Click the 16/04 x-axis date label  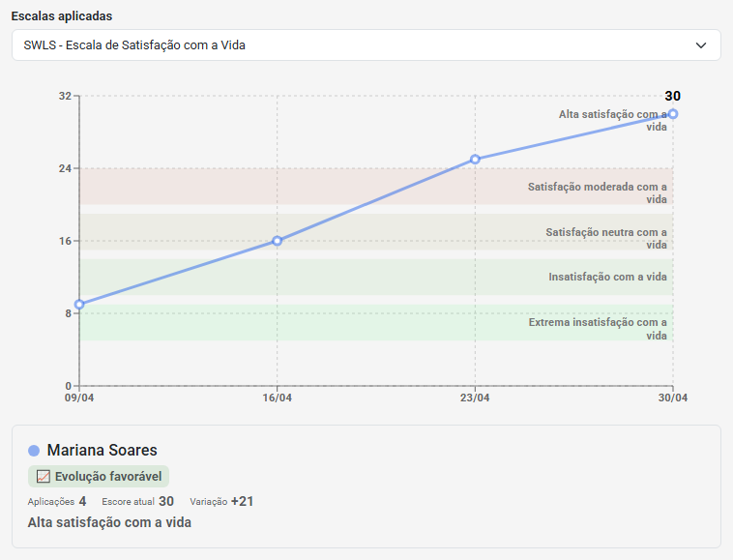tap(278, 398)
